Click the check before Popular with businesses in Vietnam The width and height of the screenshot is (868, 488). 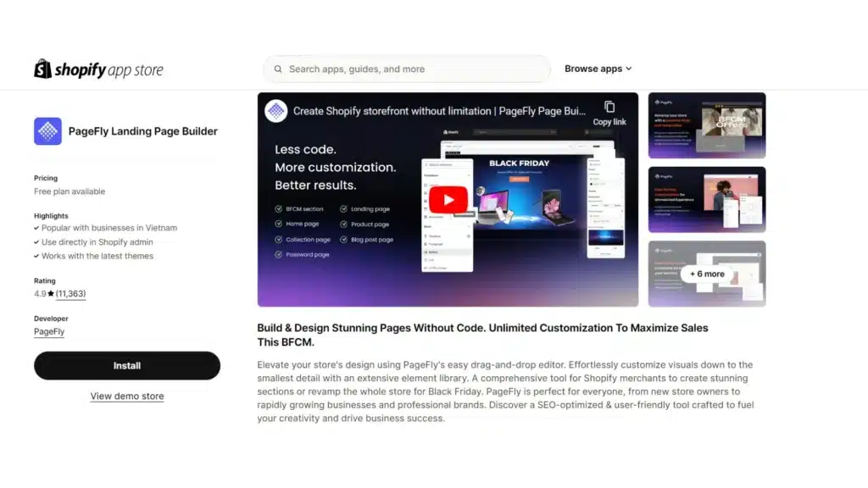coord(37,228)
